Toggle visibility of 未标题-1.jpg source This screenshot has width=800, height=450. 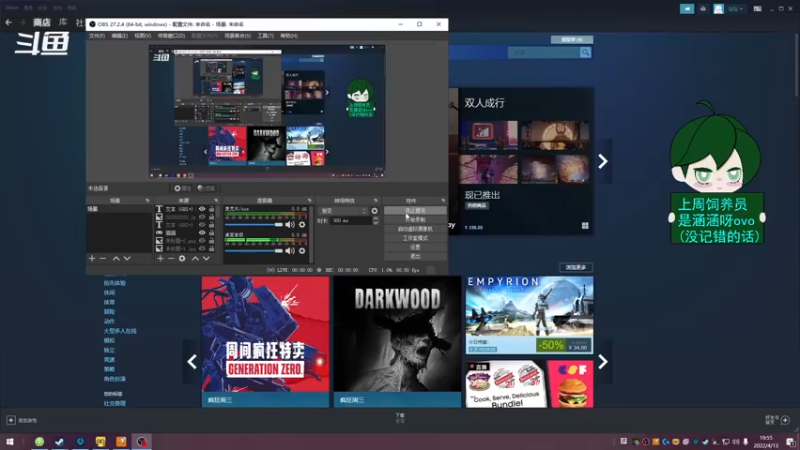click(202, 248)
